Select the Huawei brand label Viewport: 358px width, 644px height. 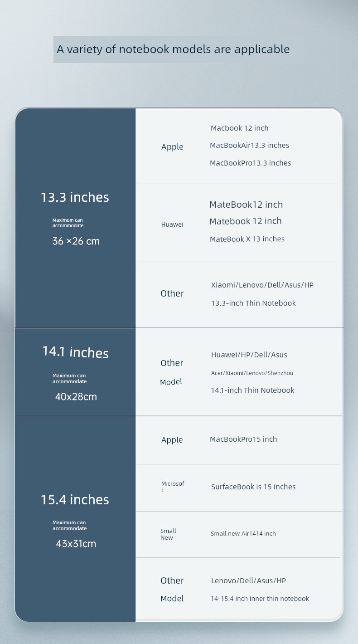point(172,224)
